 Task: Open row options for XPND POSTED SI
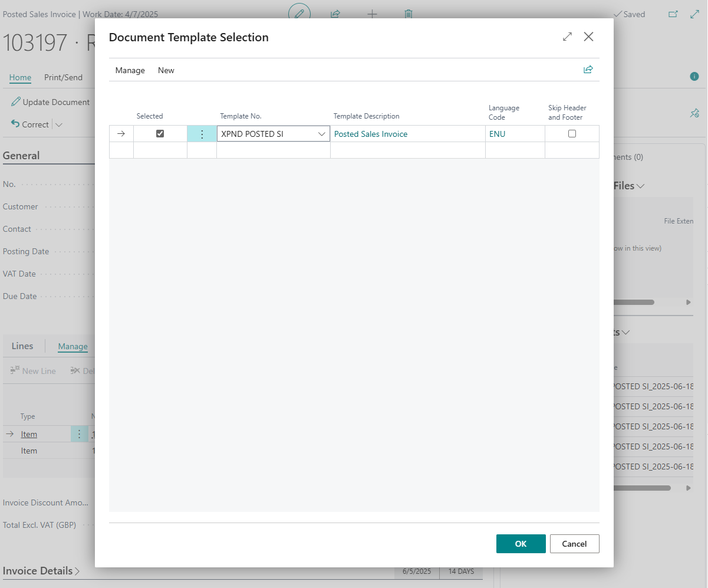202,134
